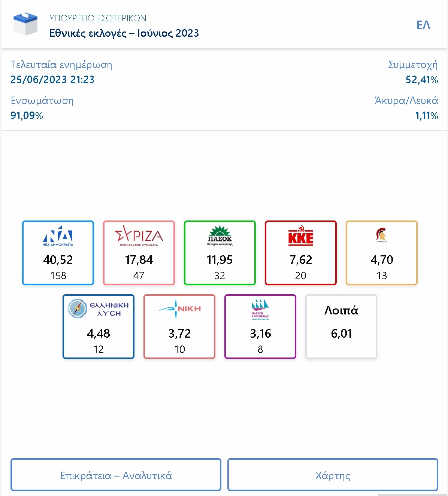Image resolution: width=448 pixels, height=496 pixels.
Task: Open the ΝΕΑ ΔΗΜΟΚΡΑΤΙΑ results card
Action: coord(58,253)
